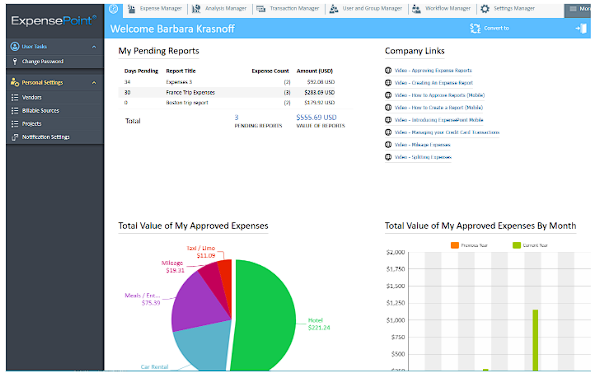Image resolution: width=598 pixels, height=377 pixels.
Task: Click the Transaction Manager card icon
Action: [x=261, y=9]
